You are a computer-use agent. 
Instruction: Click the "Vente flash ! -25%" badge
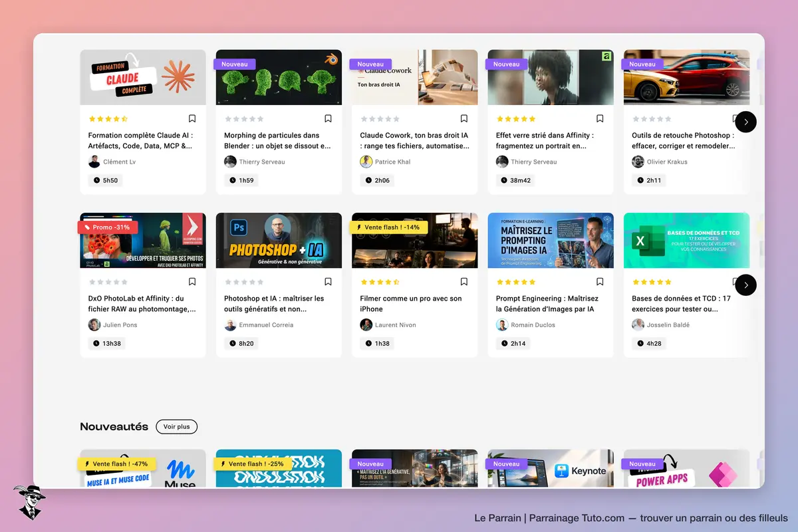pos(253,464)
